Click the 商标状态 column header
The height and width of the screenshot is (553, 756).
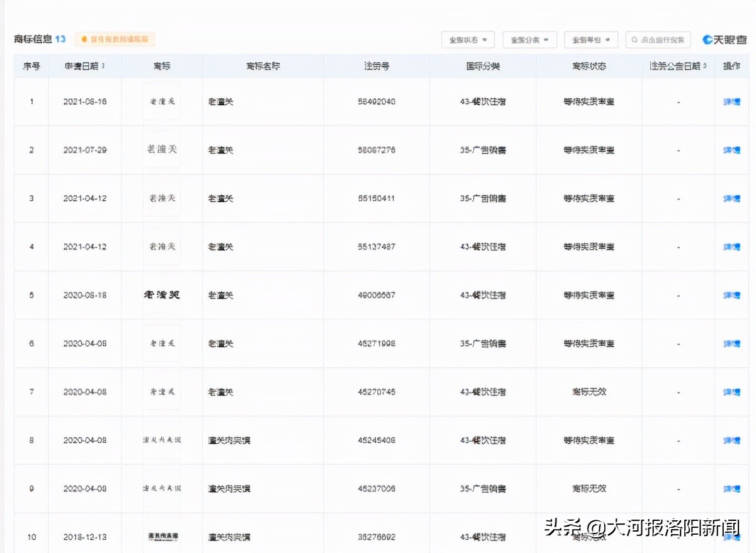click(589, 66)
